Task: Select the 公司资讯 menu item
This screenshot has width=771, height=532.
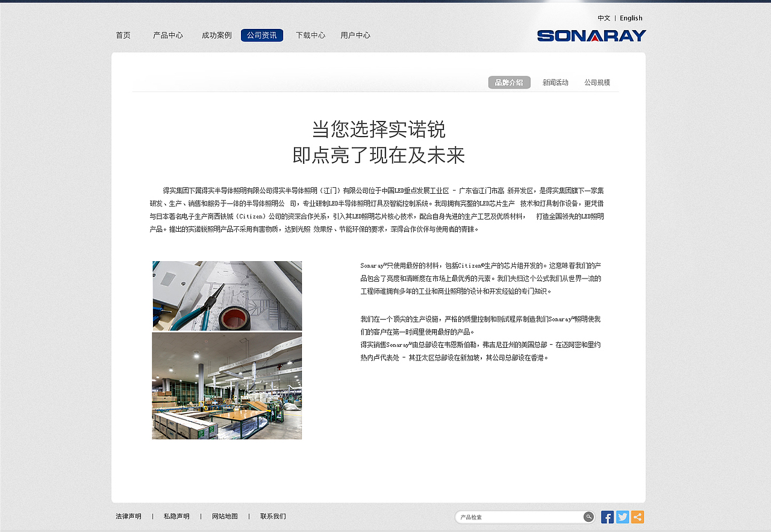Action: 262,36
